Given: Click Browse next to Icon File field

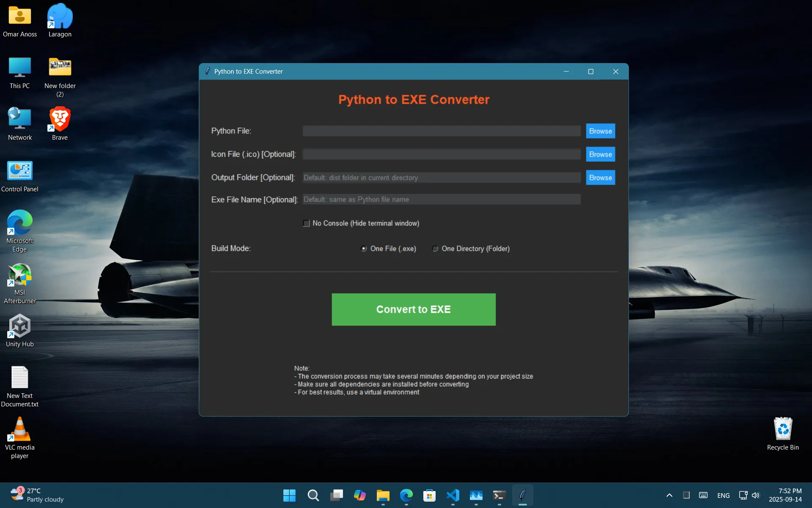Looking at the screenshot, I should pos(600,154).
